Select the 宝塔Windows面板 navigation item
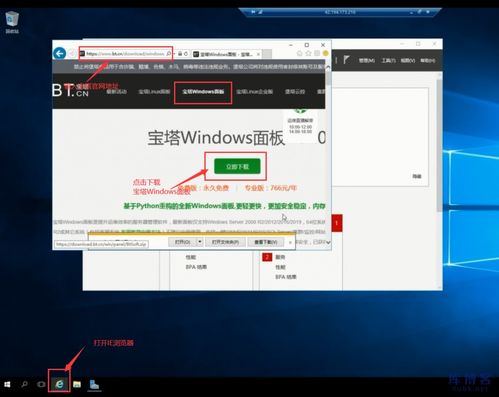The width and height of the screenshot is (499, 397). click(203, 92)
